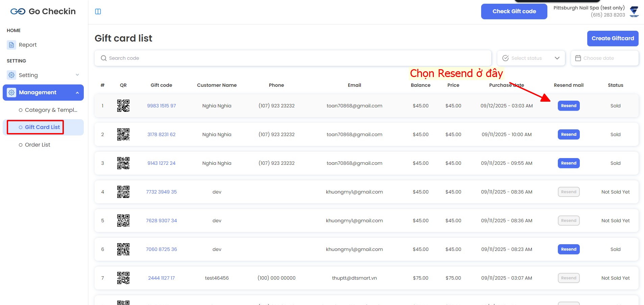Open the QR code in row 4

click(123, 192)
